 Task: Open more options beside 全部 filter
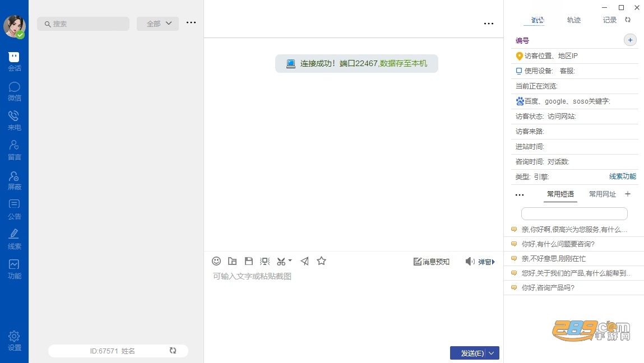pyautogui.click(x=191, y=22)
